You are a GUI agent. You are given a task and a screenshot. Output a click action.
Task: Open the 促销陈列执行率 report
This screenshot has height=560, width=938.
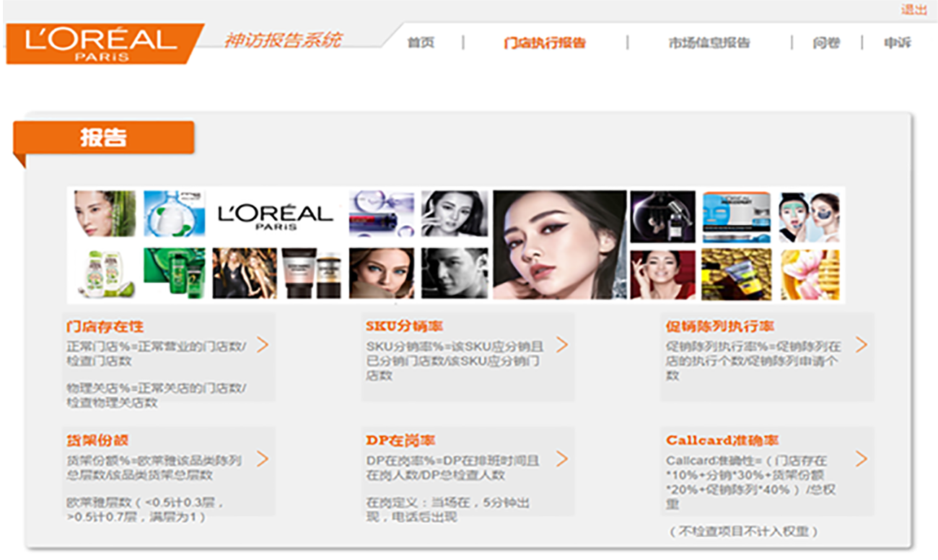click(x=720, y=326)
